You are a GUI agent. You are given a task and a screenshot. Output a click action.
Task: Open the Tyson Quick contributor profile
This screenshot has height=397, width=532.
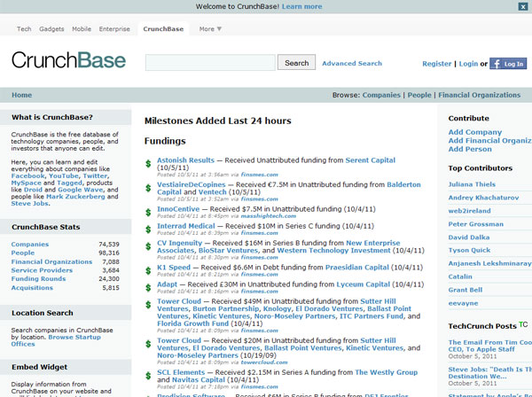pos(469,250)
